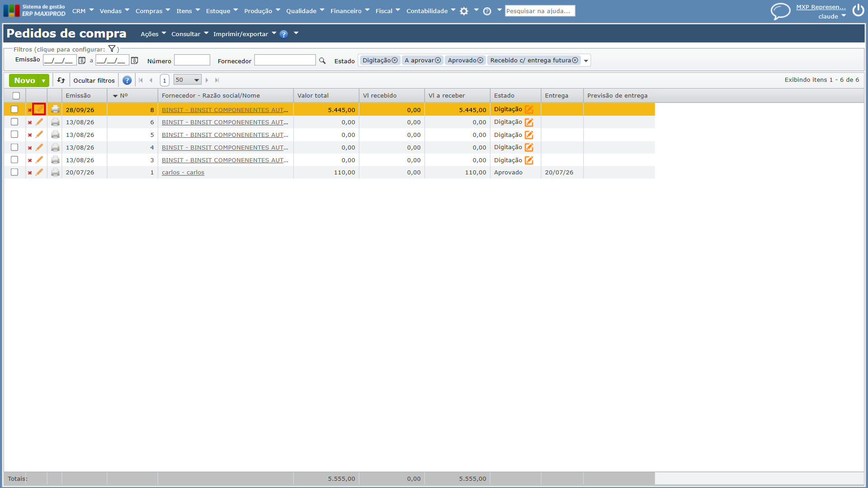
Task: Click the green Novo button
Action: point(24,80)
